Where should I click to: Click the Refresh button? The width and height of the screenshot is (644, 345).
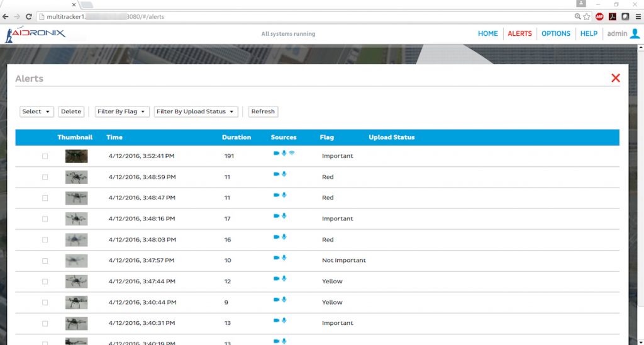pyautogui.click(x=264, y=111)
